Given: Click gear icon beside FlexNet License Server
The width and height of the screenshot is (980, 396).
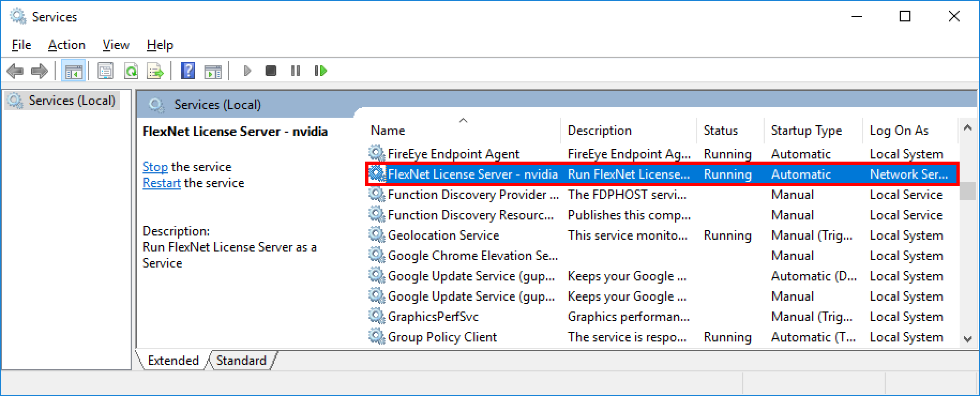Looking at the screenshot, I should click(377, 174).
